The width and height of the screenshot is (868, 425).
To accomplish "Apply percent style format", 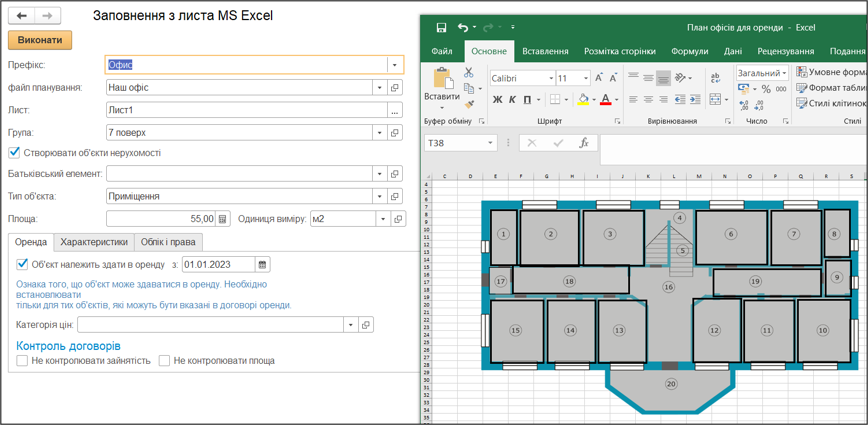I will pyautogui.click(x=766, y=89).
